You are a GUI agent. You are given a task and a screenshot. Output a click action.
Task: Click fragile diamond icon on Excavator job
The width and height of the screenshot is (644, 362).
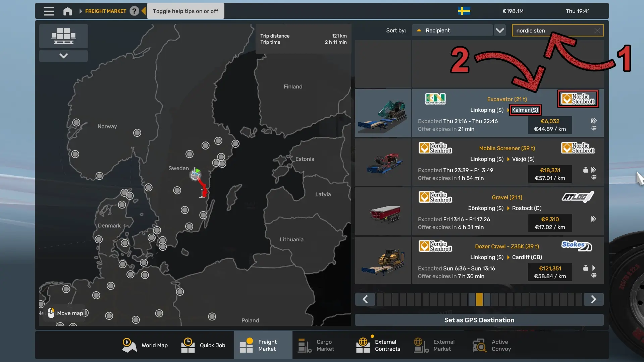pyautogui.click(x=594, y=128)
